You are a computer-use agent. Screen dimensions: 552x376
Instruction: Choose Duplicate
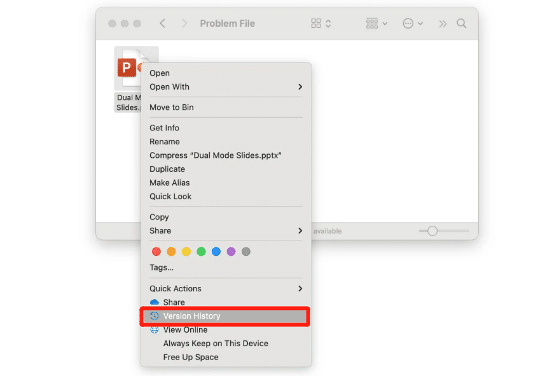coord(226,169)
